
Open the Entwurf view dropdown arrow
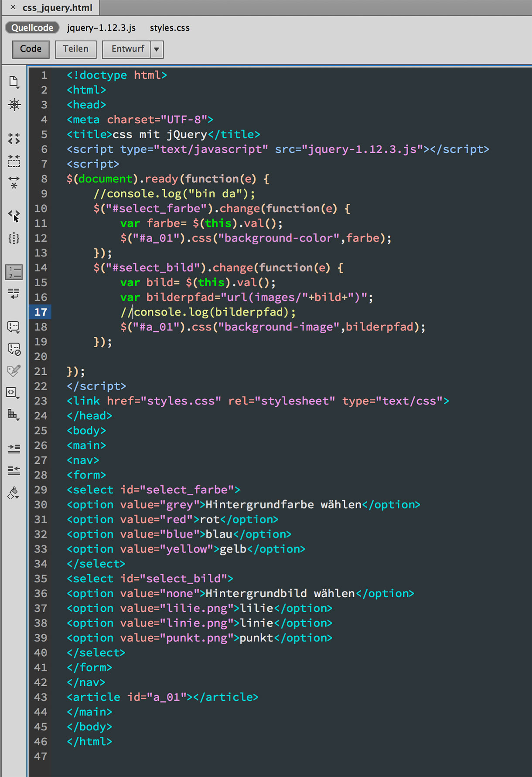157,49
